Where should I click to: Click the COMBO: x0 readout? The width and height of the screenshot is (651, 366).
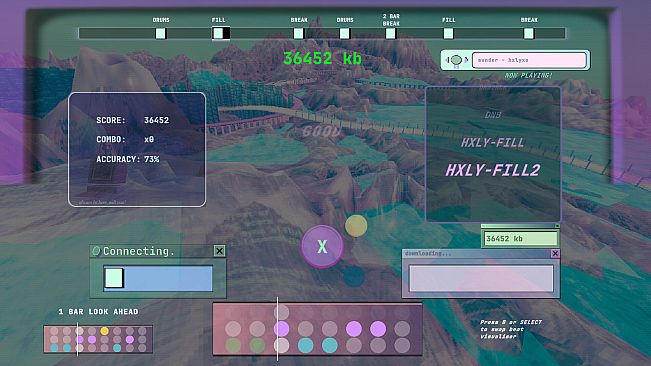pos(125,139)
